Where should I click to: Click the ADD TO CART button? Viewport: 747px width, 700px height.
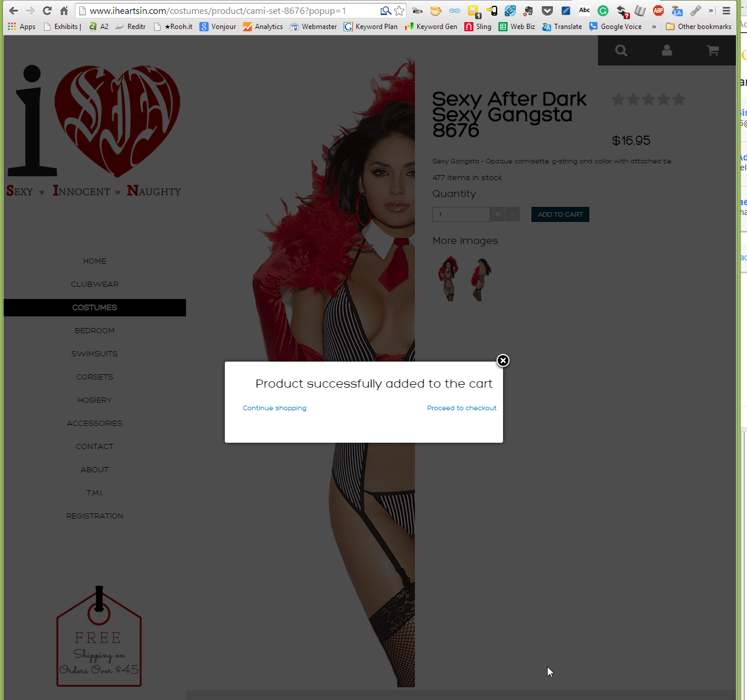click(560, 214)
